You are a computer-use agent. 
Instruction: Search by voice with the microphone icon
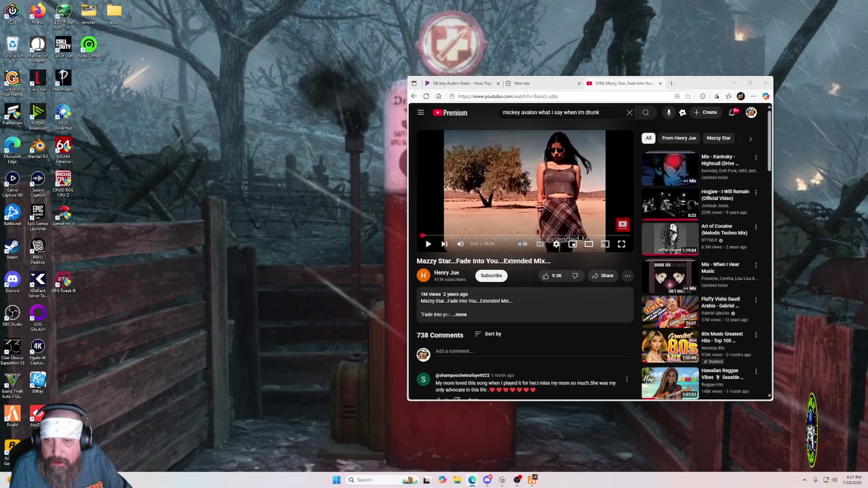click(x=669, y=113)
